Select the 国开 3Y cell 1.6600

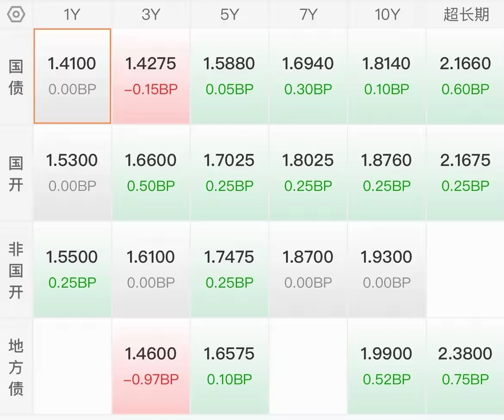tap(151, 173)
